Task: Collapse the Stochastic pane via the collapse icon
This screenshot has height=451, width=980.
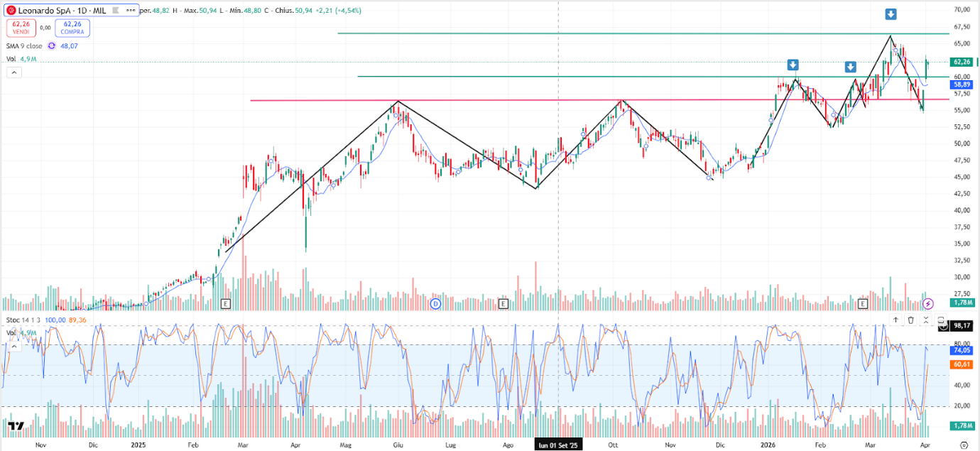Action: point(926,320)
